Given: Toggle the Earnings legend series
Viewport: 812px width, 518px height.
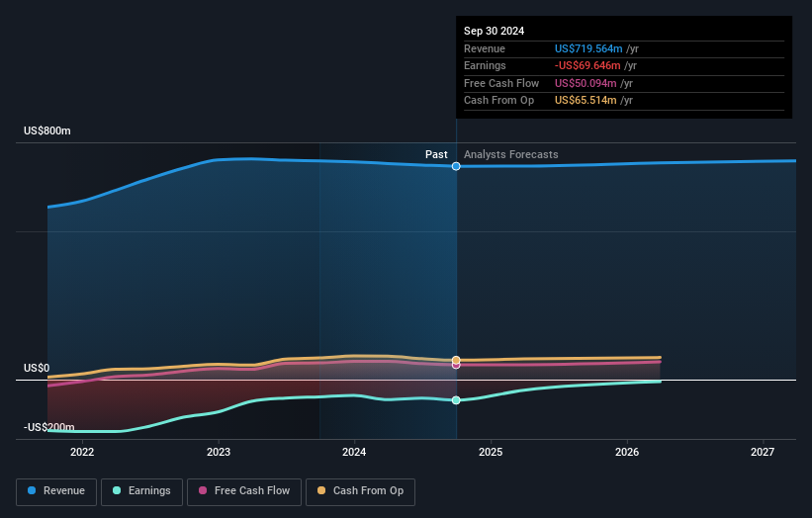Looking at the screenshot, I should (x=141, y=491).
